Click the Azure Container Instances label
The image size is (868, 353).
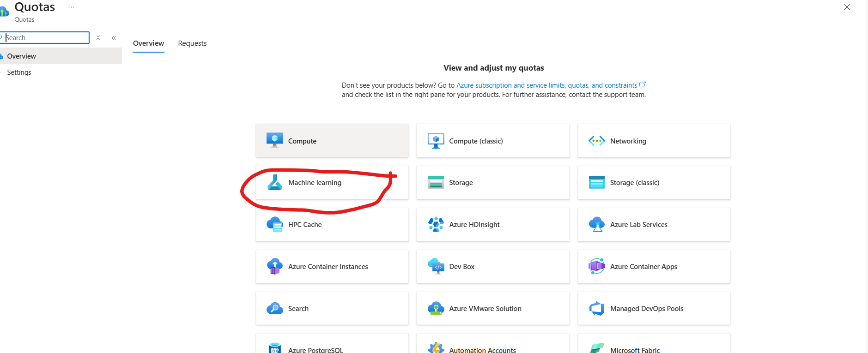click(x=328, y=267)
